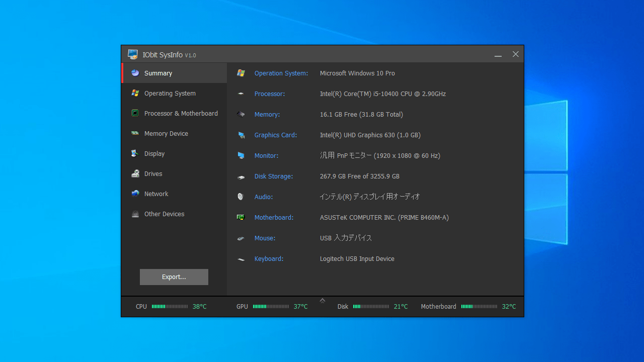Go to Memory Device section
The width and height of the screenshot is (644, 362).
pos(174,133)
